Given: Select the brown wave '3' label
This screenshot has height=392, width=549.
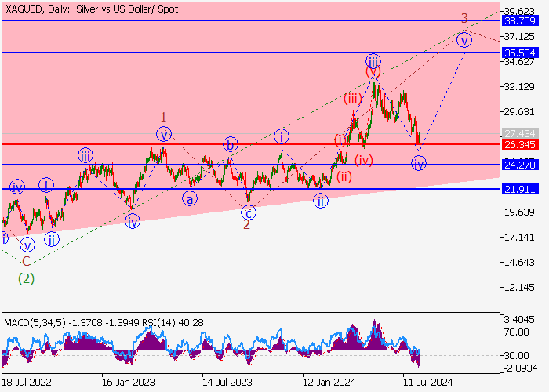Looking at the screenshot, I should click(464, 17).
